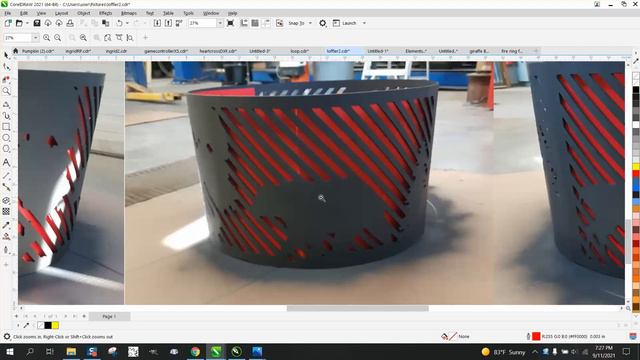Expand the Snap To dropdown

pyautogui.click(x=311, y=23)
